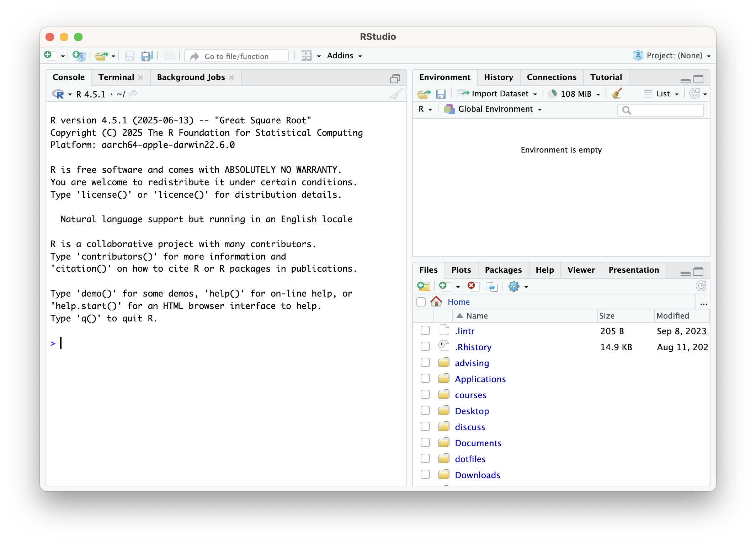
Task: Clear environment objects broom icon
Action: point(617,94)
